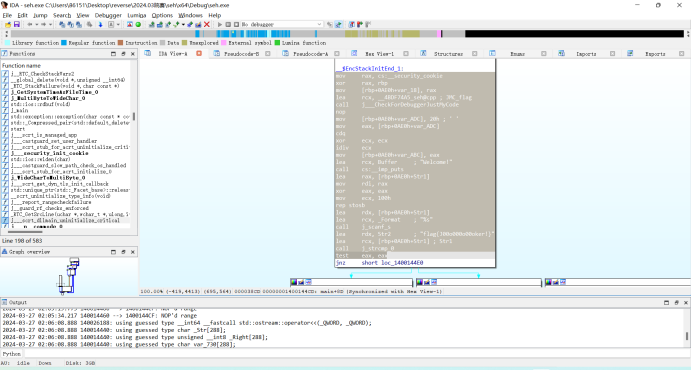The height and width of the screenshot is (371, 692).
Task: Switch to the Structures tab
Action: pyautogui.click(x=448, y=54)
